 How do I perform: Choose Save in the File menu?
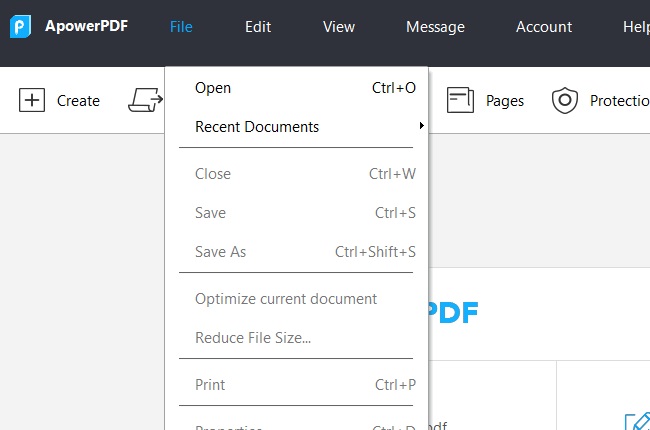click(211, 213)
